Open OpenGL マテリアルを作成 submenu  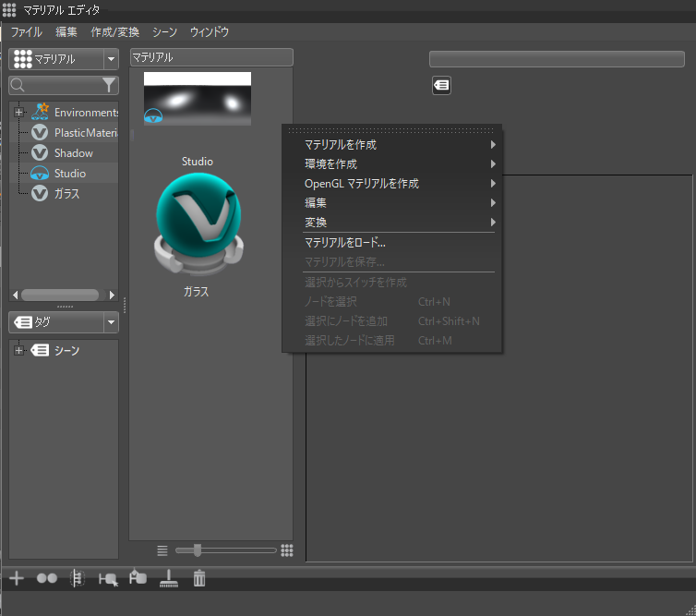point(391,184)
